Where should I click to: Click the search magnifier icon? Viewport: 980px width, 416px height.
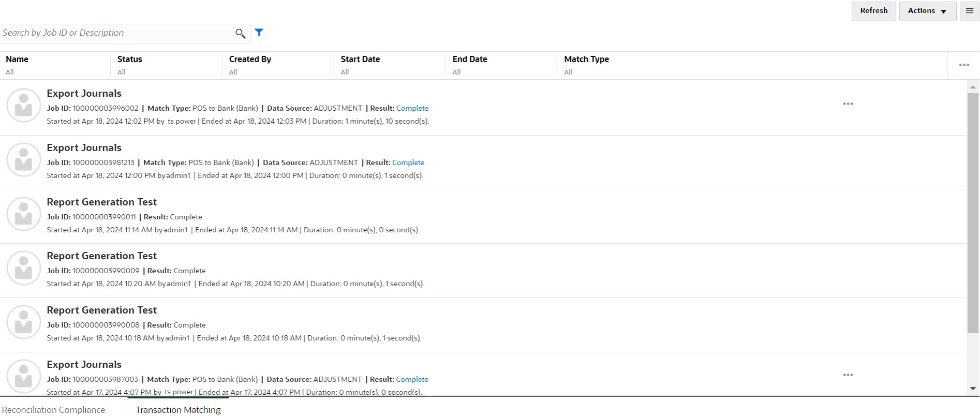(x=240, y=34)
